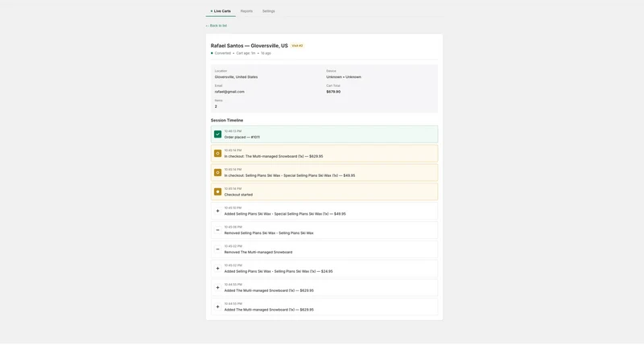Open the Live Carts tab

221,11
